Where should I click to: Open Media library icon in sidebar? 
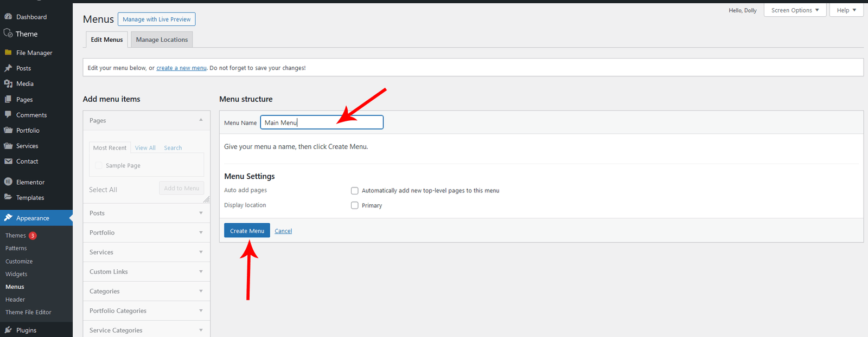(8, 84)
